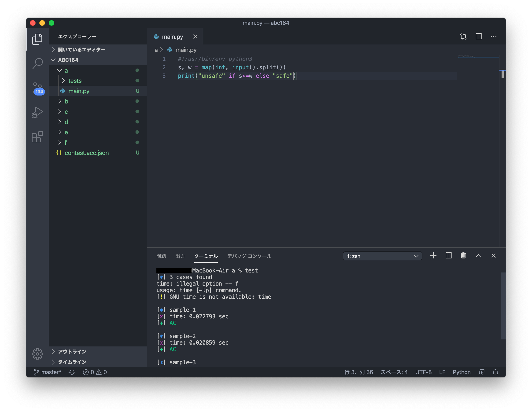Click the editor vertical scrollbar thumb

(502, 74)
